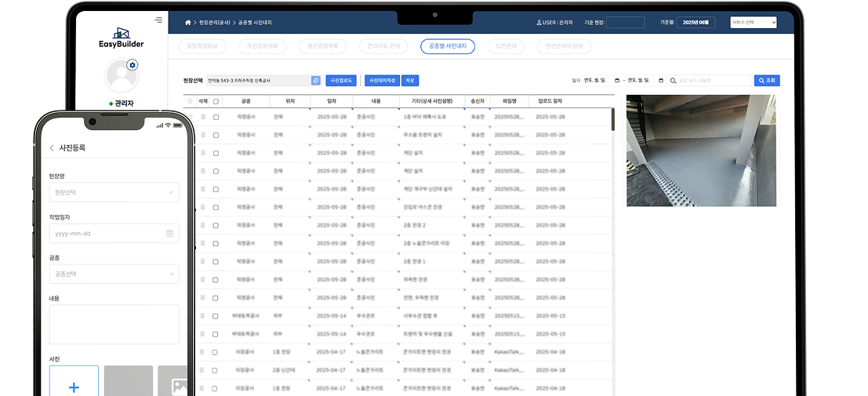868x396 pixels.
Task: Check the '시우수관 접합 후' row checkbox
Action: pos(216,316)
